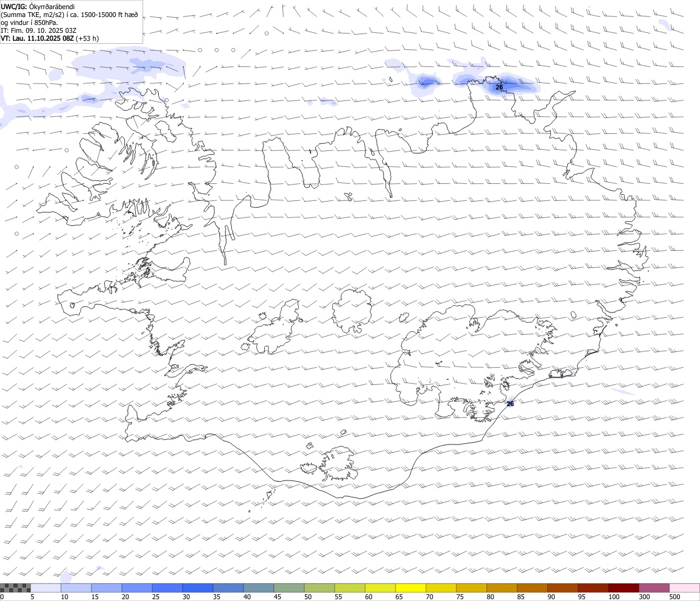Select the 80–85 orange-brown legend swatch
This screenshot has width=700, height=601.
[502, 588]
